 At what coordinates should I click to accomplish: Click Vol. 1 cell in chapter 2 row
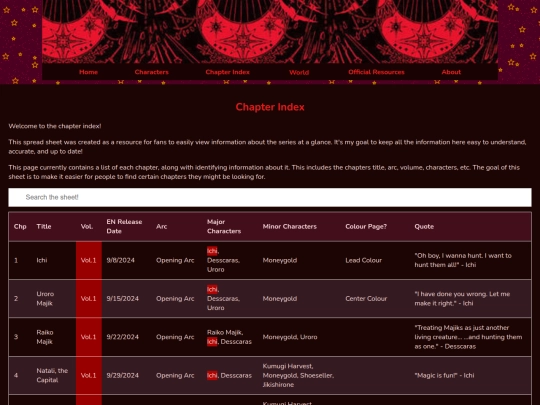tap(89, 299)
